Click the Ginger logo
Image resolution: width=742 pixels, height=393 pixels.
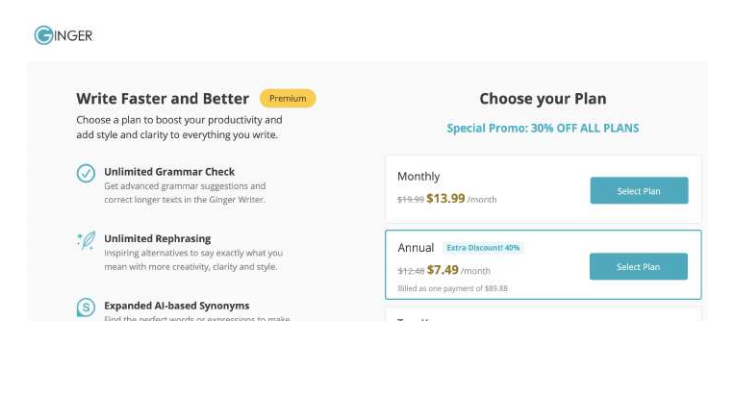pos(63,35)
